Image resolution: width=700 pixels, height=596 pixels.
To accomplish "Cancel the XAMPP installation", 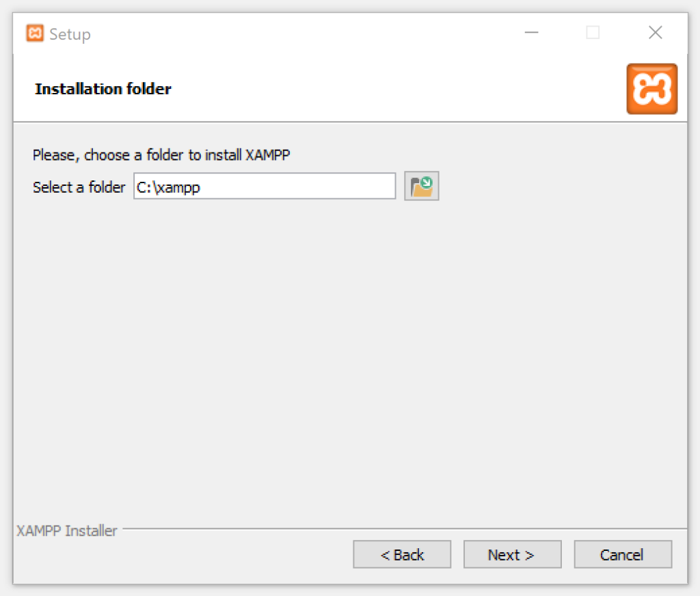I will coord(622,554).
